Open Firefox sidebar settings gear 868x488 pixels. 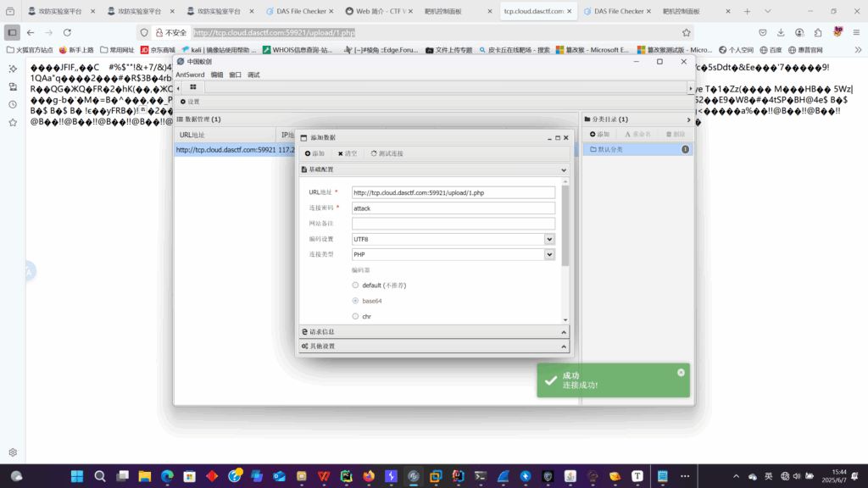[13, 452]
